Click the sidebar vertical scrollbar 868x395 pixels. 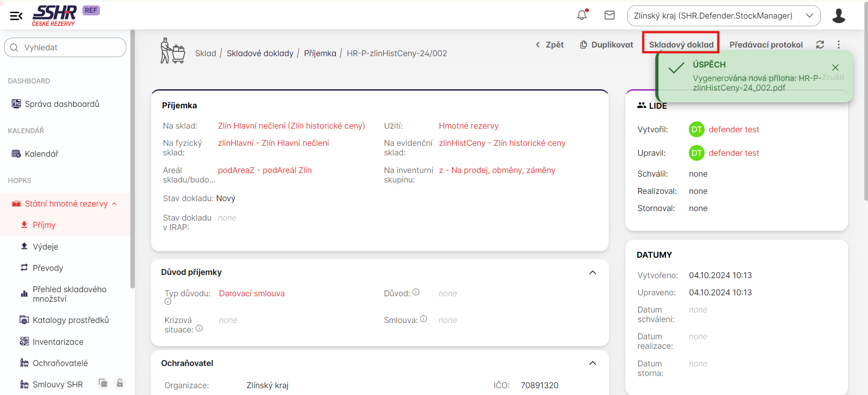[132, 159]
